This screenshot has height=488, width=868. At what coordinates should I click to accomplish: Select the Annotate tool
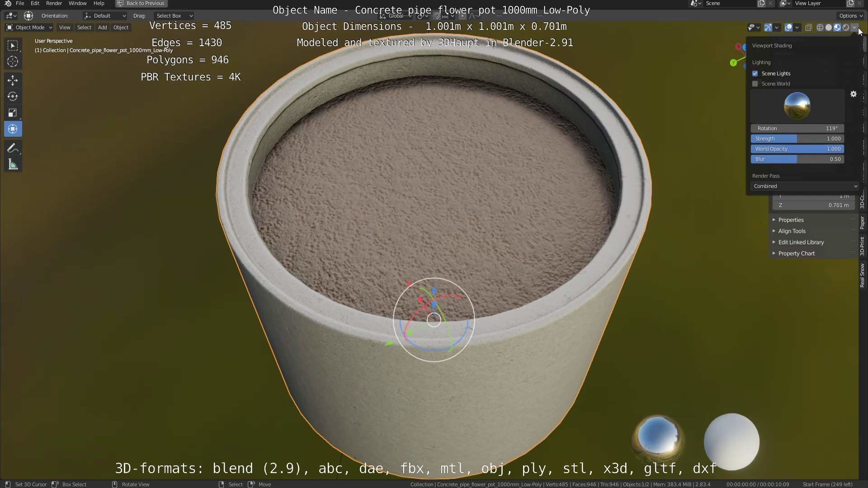pyautogui.click(x=13, y=148)
